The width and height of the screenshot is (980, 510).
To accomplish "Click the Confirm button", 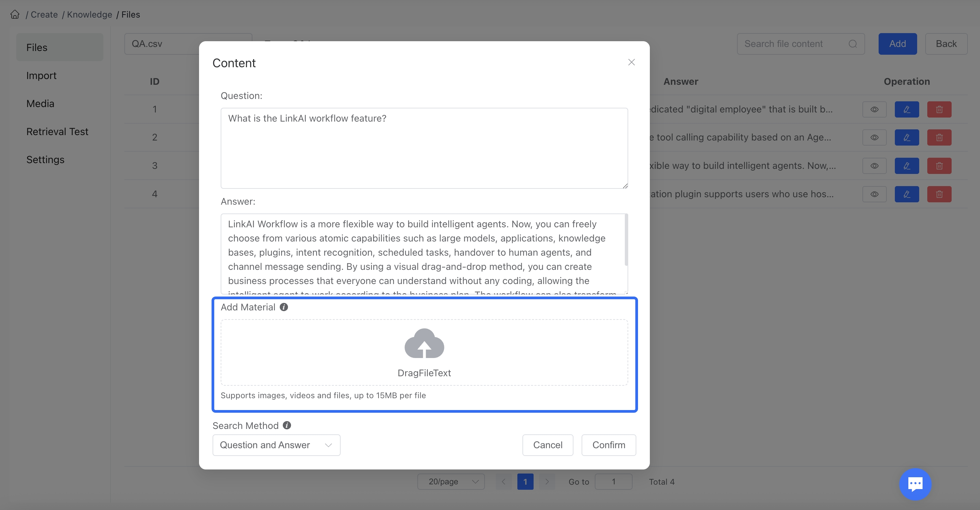I will coord(609,445).
